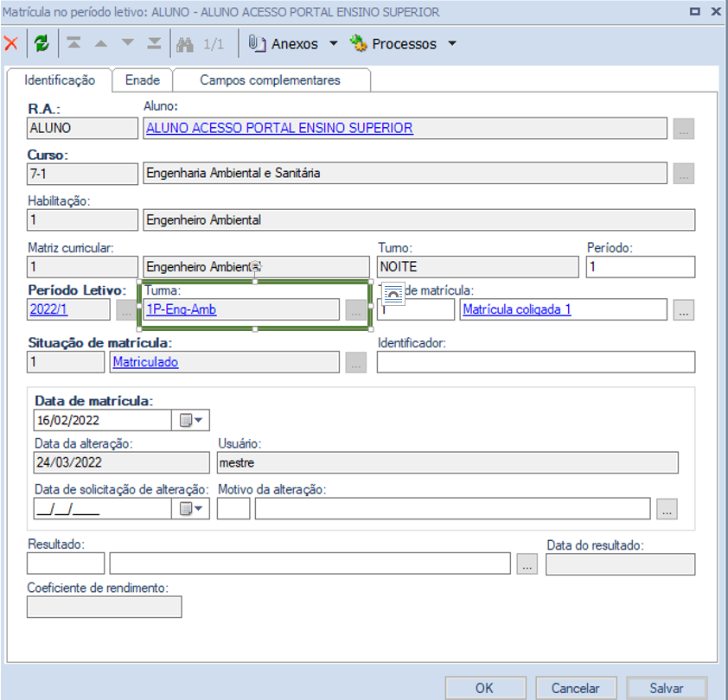Open search with the binoculars icon
This screenshot has height=700, width=728.
click(x=185, y=44)
